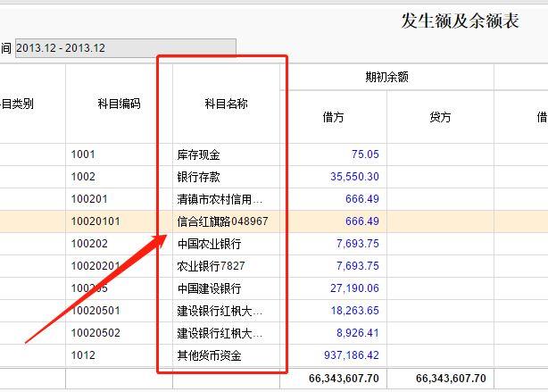Click the period field 2013.12 - 2013.12

point(126,48)
